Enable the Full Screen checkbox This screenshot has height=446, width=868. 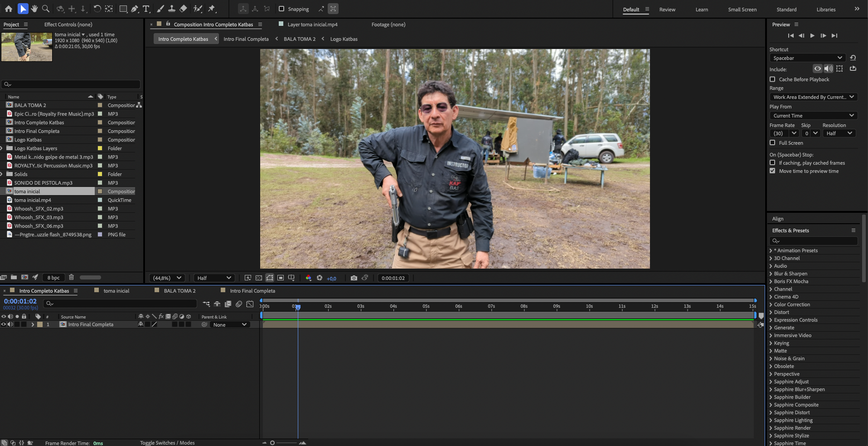[x=772, y=143]
